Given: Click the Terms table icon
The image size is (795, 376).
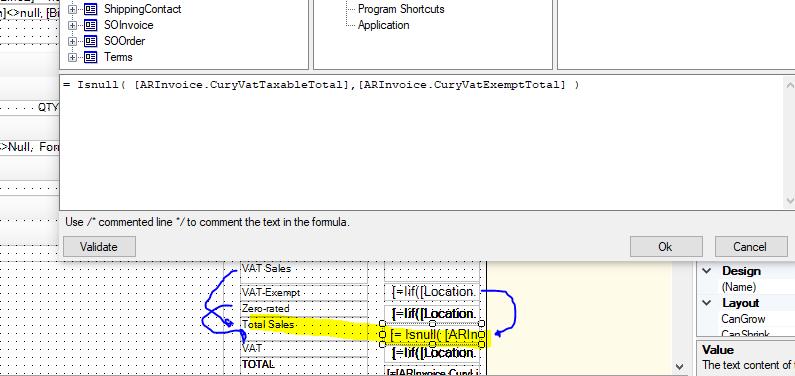Looking at the screenshot, I should coord(91,57).
